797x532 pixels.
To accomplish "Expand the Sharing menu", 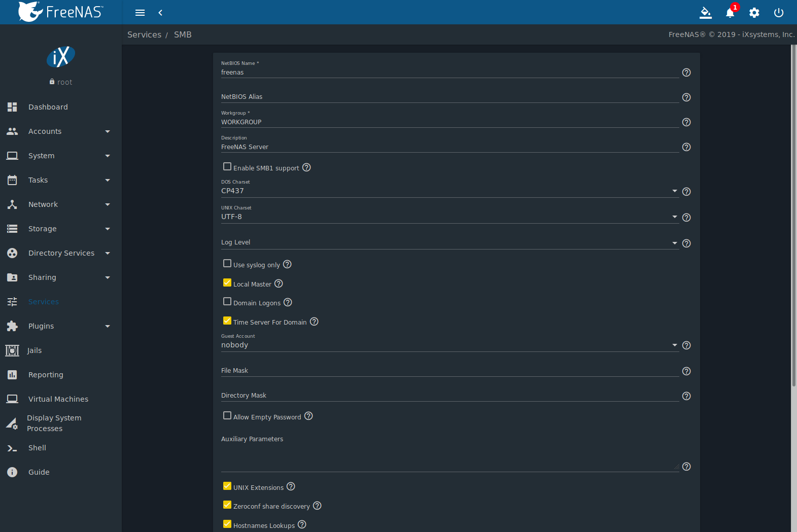I will tap(61, 277).
